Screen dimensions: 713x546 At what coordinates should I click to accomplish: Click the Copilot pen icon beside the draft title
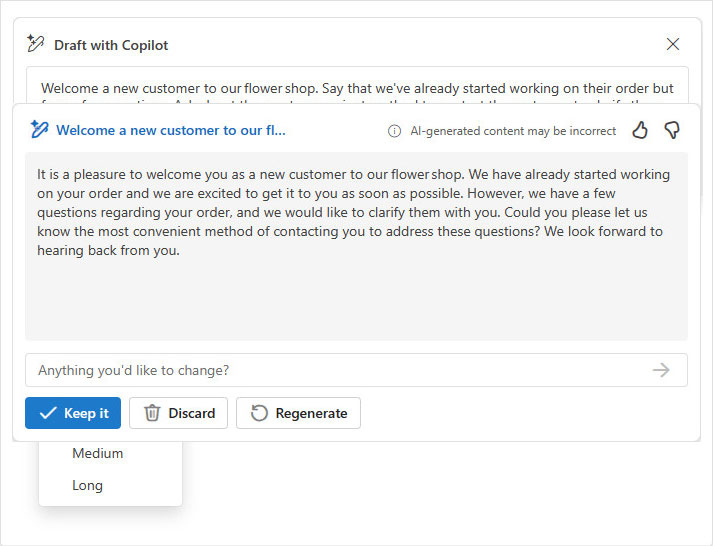tap(39, 130)
